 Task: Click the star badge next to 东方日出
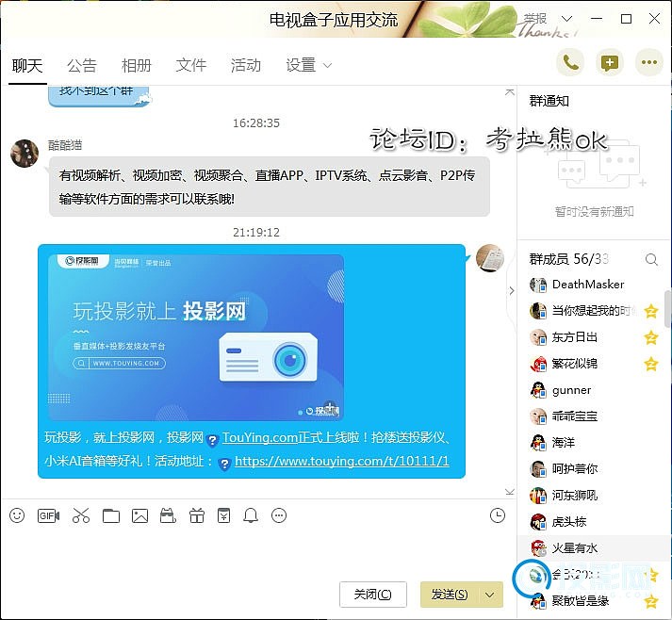[651, 337]
